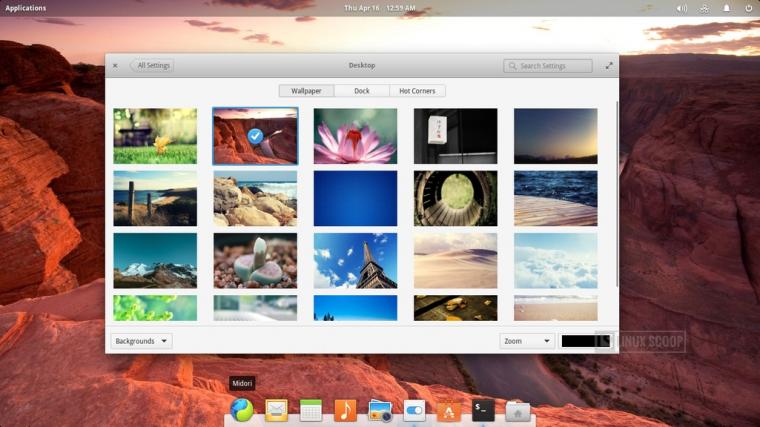Viewport: 760px width, 427px height.
Task: Launch the Terminal from dock
Action: coord(483,410)
